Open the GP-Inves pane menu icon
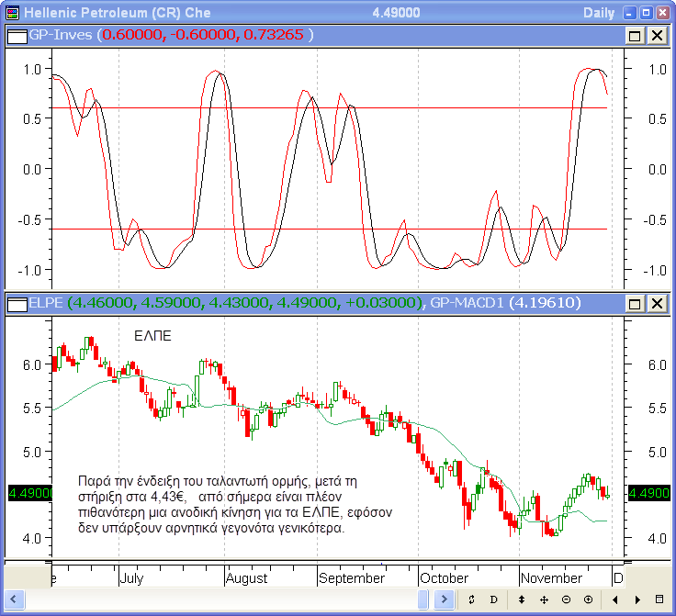 (x=17, y=35)
